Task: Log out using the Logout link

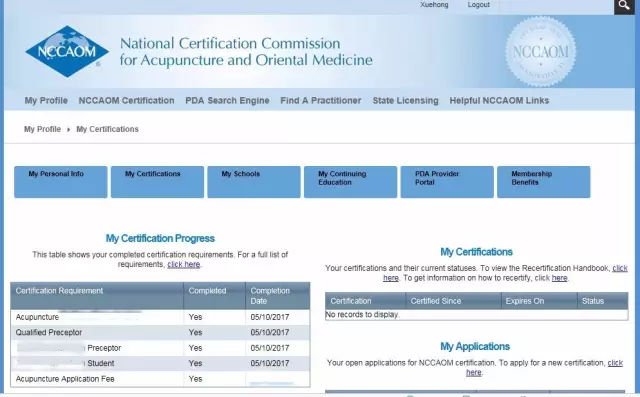Action: coord(478,5)
